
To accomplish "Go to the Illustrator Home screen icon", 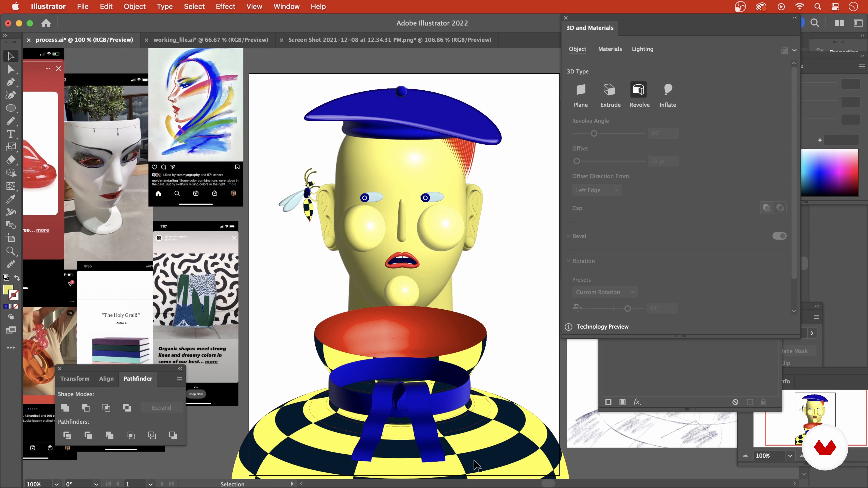I will (x=46, y=23).
